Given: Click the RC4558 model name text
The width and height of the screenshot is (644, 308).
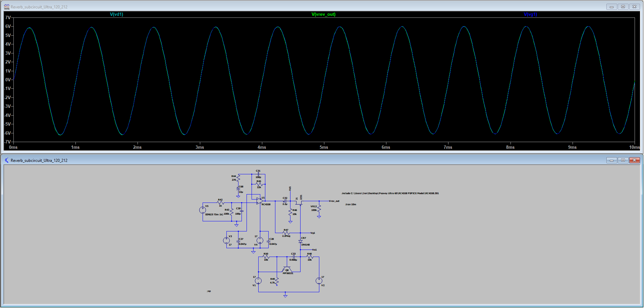Looking at the screenshot, I should [266, 204].
